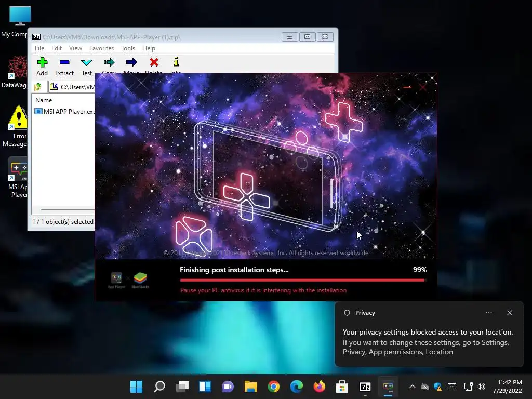Click the Add button in 7-Zip toolbar
The width and height of the screenshot is (532, 399).
coord(42,66)
